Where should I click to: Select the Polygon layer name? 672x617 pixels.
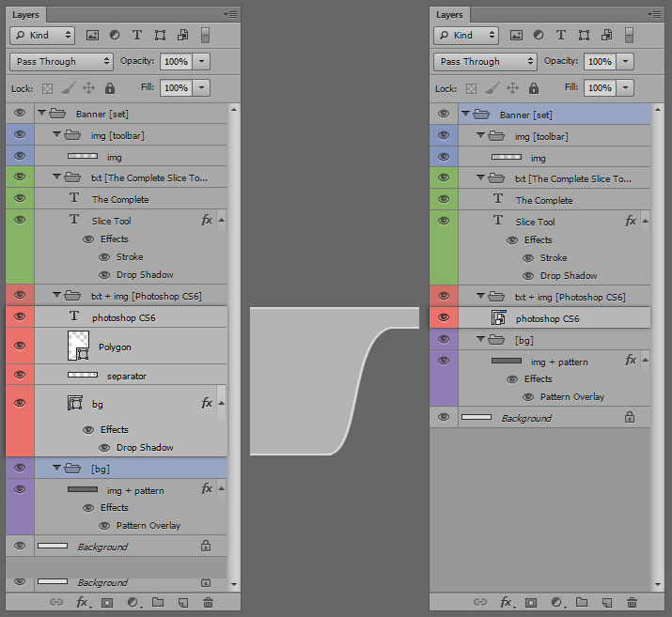coord(115,347)
